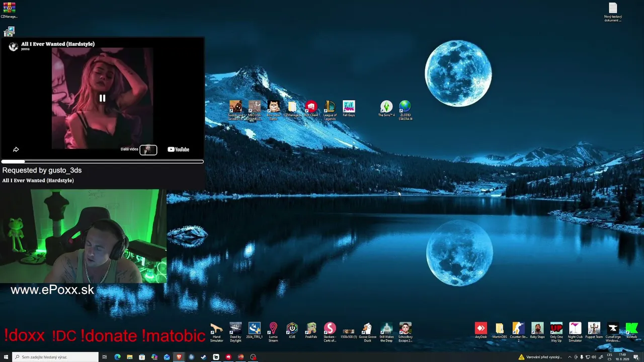Select the 'Nový textový dokument' file
Image resolution: width=644 pixels, height=362 pixels.
click(613, 12)
